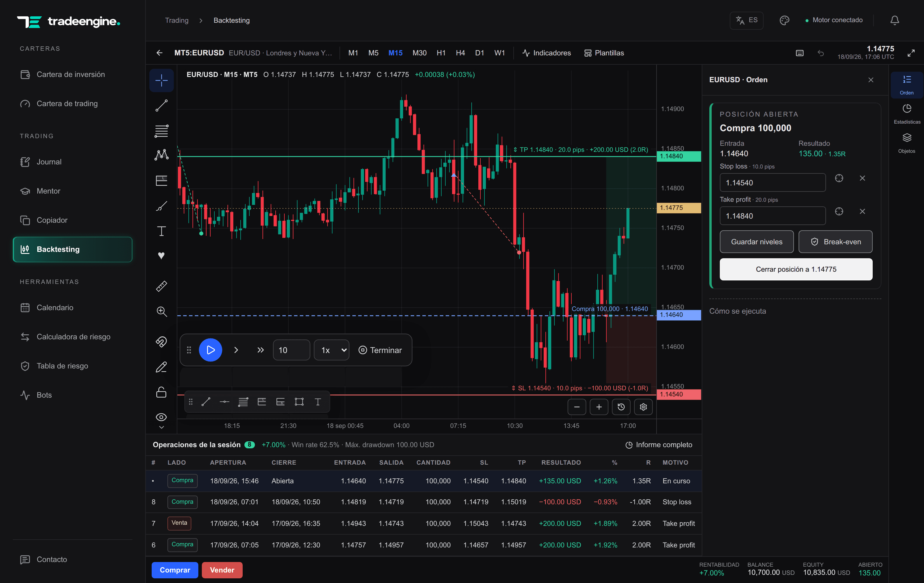Switch timeframe to D1

click(x=479, y=53)
